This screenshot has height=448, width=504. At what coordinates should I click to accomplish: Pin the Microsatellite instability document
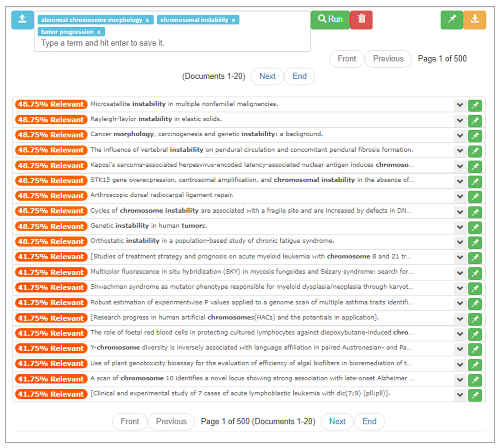(475, 105)
